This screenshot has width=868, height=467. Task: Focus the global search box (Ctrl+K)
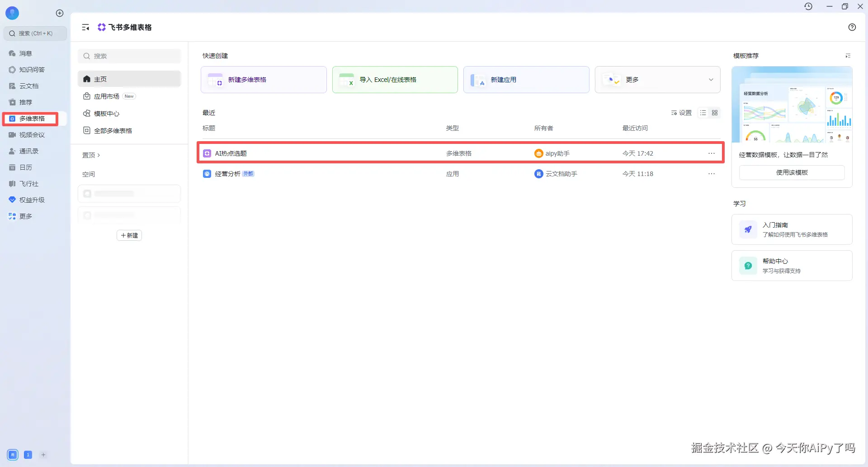tap(35, 33)
